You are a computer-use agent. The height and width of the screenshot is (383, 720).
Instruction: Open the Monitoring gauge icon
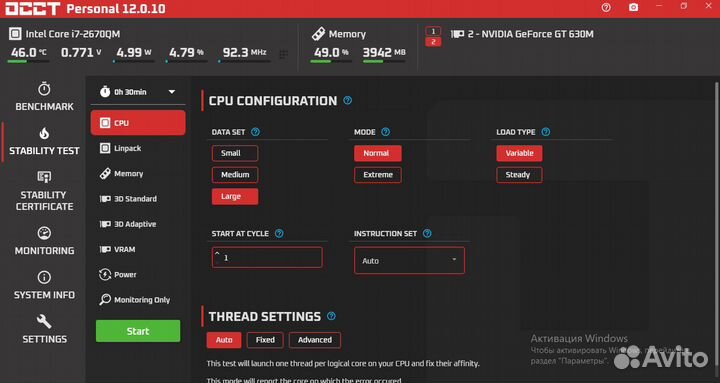point(44,233)
